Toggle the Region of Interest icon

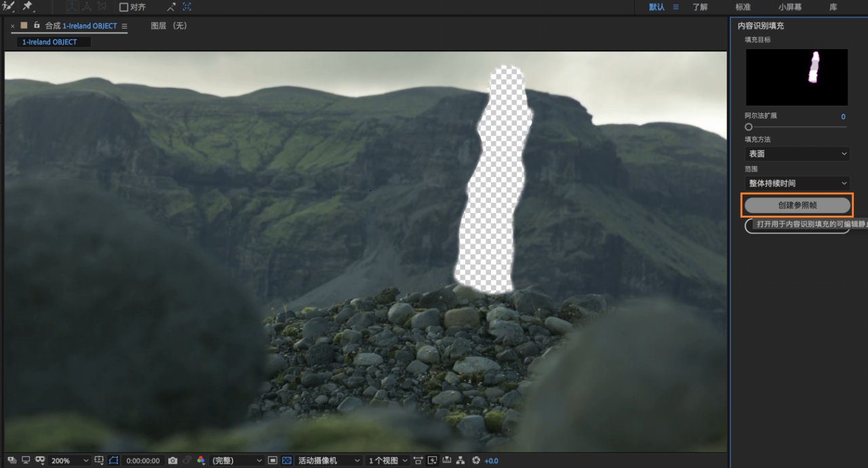pos(273,461)
